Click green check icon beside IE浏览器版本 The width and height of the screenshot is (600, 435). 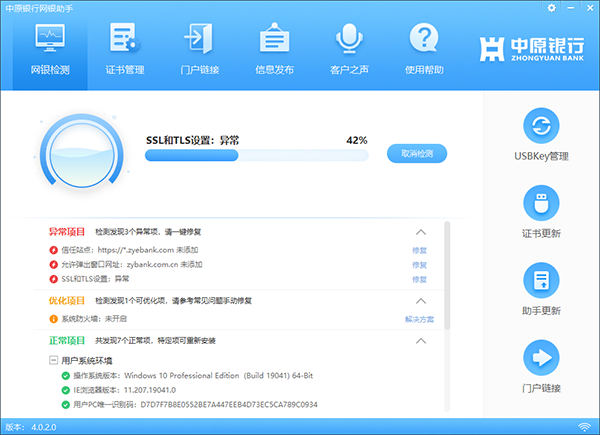pyautogui.click(x=65, y=390)
